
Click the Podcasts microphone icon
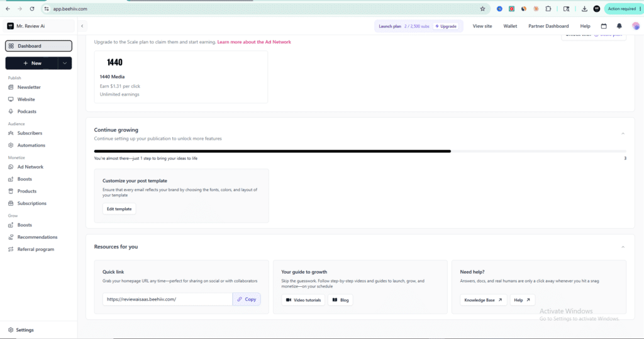tap(11, 111)
